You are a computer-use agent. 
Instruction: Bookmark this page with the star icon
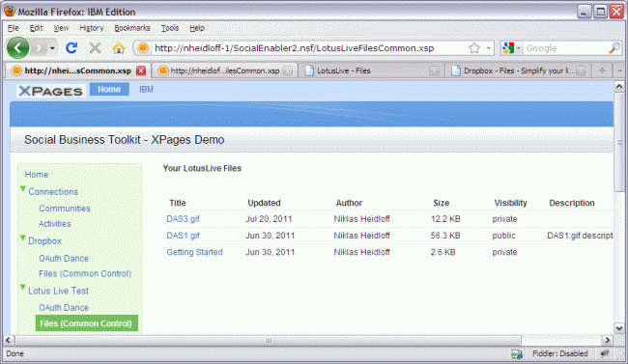(474, 48)
